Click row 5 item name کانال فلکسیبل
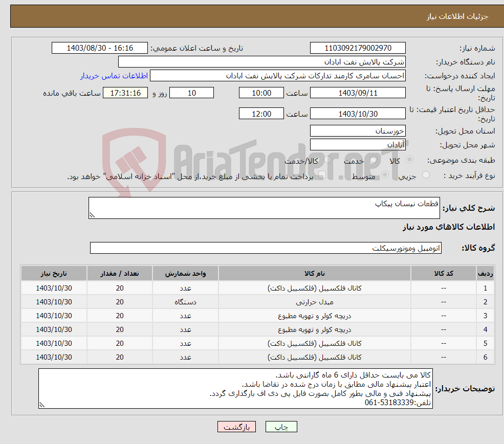 (x=315, y=343)
